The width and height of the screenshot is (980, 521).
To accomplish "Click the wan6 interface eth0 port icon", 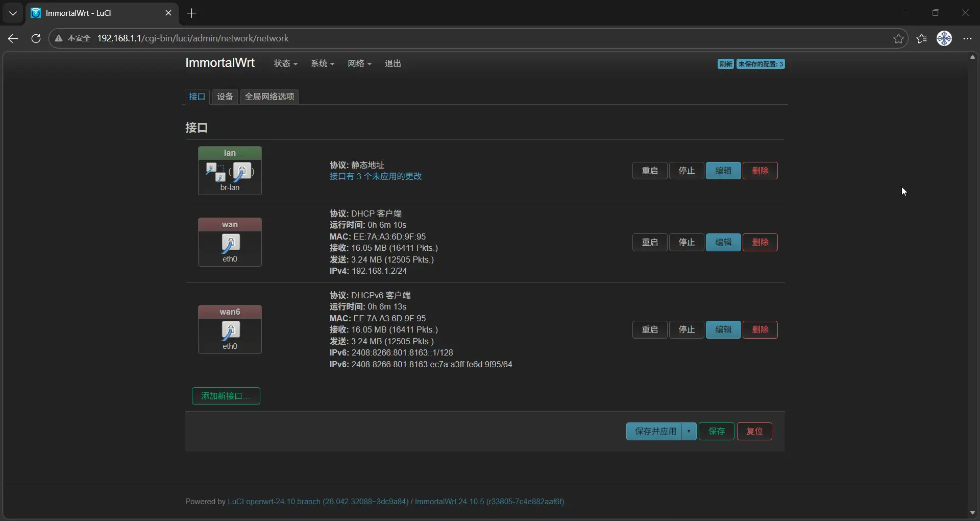I will tap(230, 330).
